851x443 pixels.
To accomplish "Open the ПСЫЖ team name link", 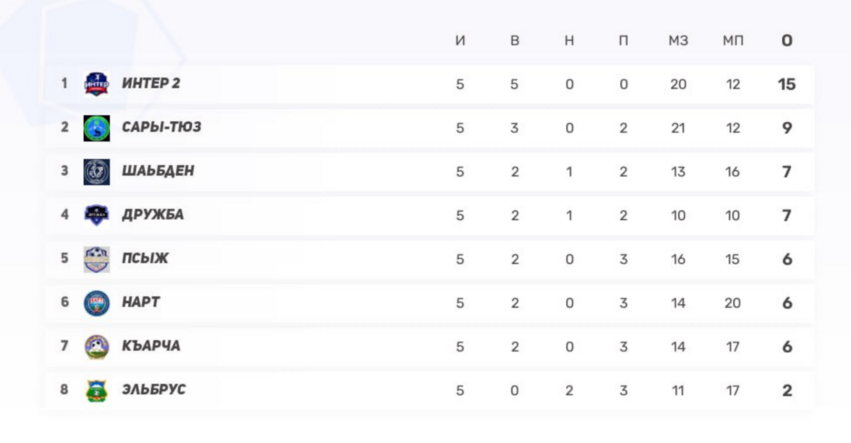I will click(145, 258).
